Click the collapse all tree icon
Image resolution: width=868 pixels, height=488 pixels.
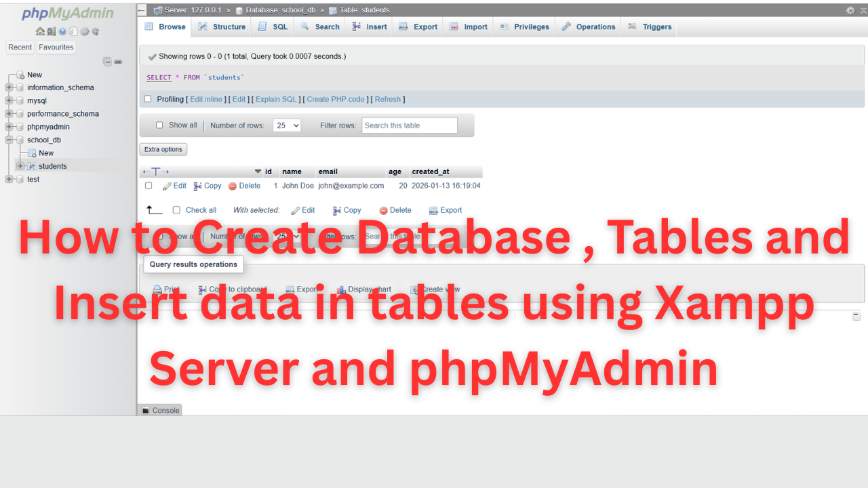pos(107,62)
